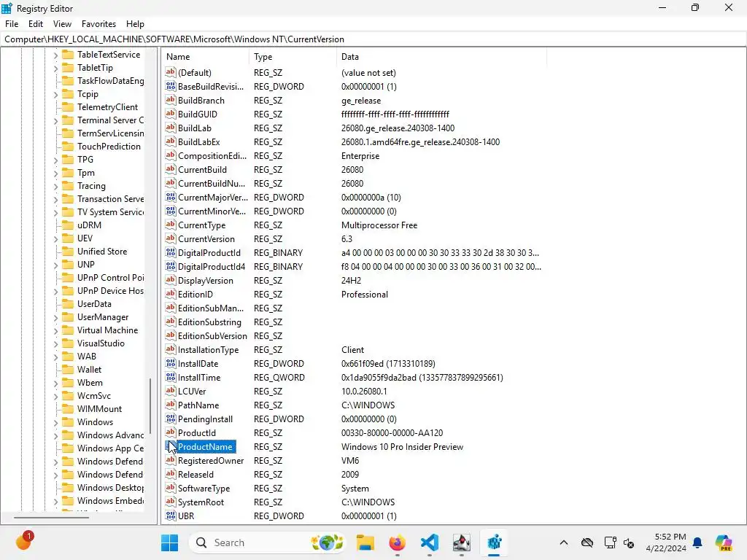The width and height of the screenshot is (747, 560).
Task: Expand the Tracing key
Action: pos(55,187)
